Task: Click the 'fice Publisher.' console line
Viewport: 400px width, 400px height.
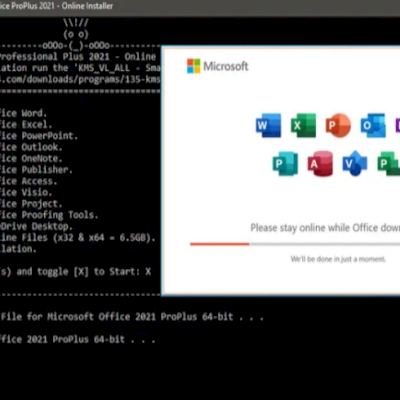Action: [36, 170]
